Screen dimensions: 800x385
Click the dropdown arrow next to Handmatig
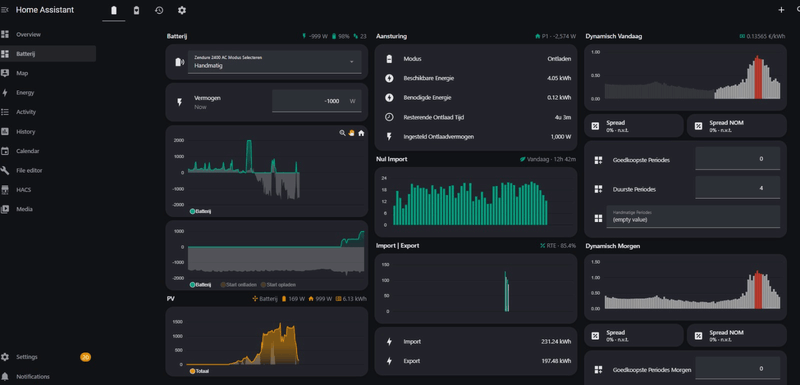(x=352, y=62)
